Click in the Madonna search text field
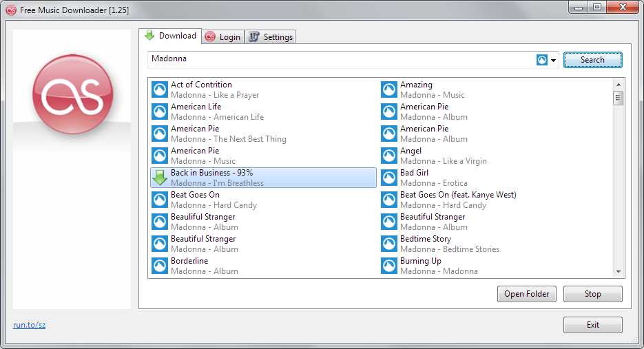This screenshot has height=349, width=644. tap(337, 60)
